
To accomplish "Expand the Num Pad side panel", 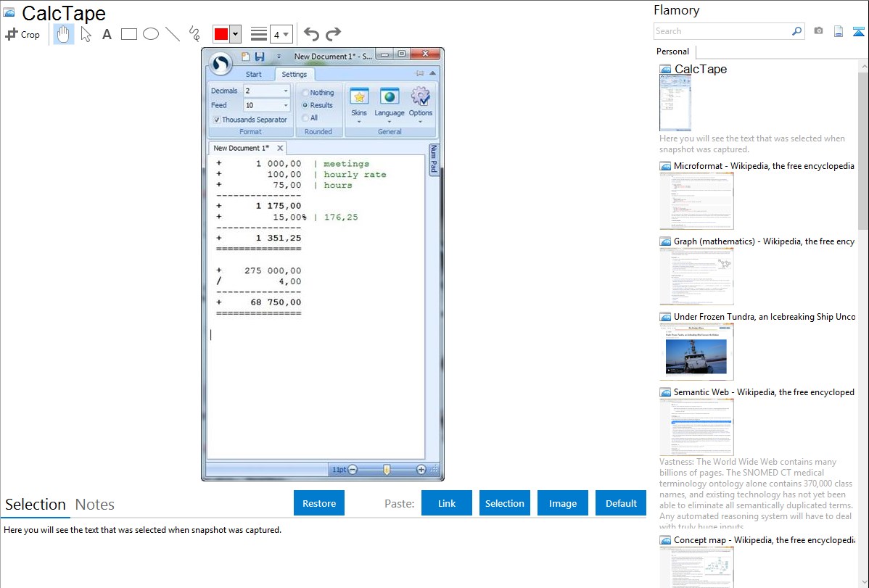I will [434, 159].
